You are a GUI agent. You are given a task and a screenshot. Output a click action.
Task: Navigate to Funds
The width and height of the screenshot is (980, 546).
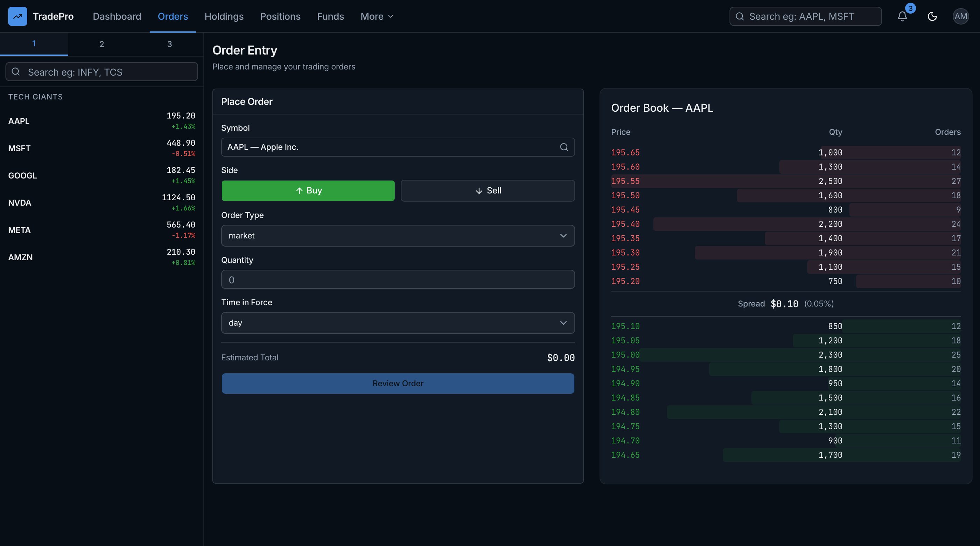pyautogui.click(x=330, y=16)
